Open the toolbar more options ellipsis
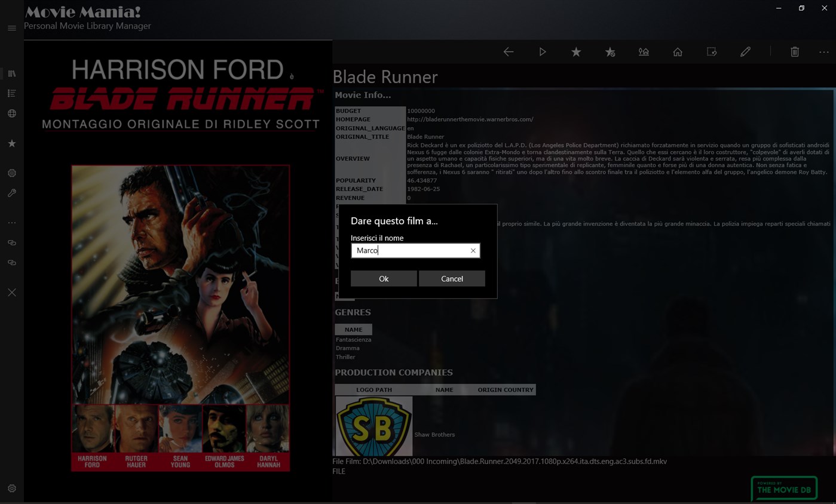This screenshot has height=504, width=836. click(824, 52)
